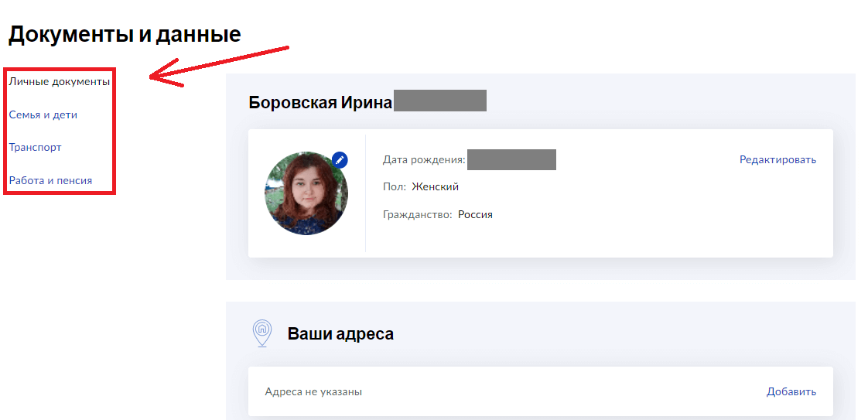Open the Семья и дети section

(43, 114)
